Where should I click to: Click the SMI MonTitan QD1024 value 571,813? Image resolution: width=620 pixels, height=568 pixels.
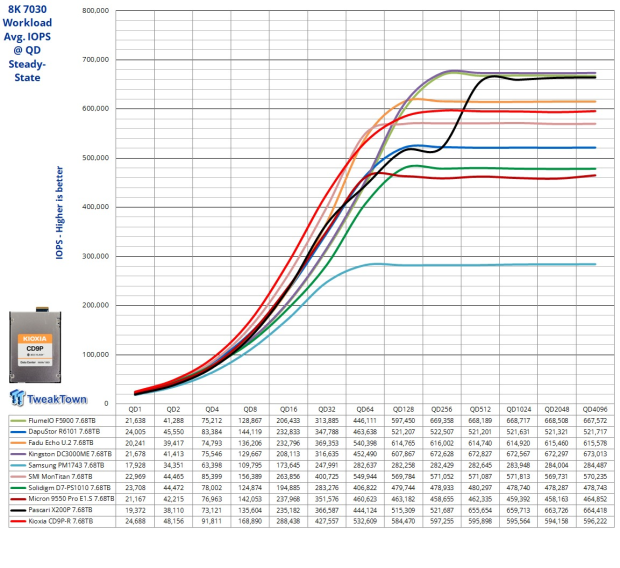(x=518, y=477)
